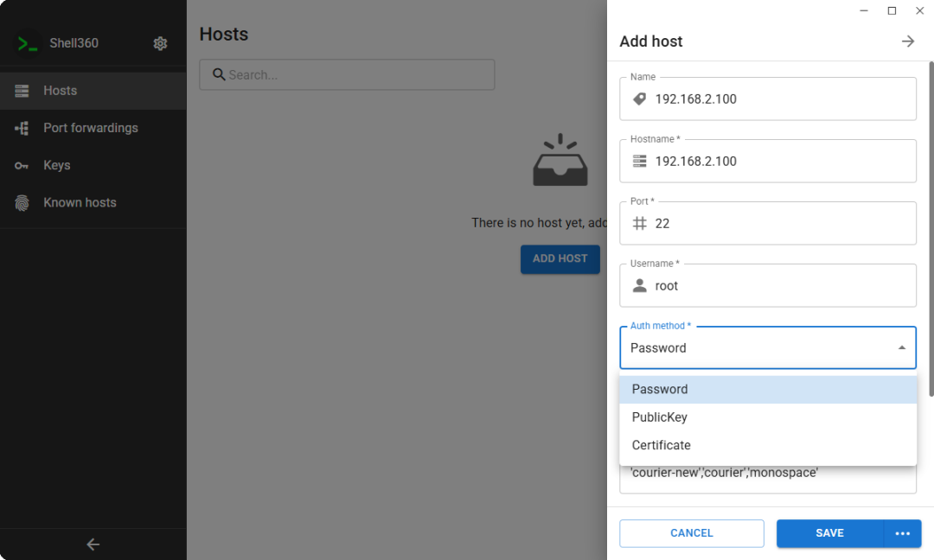Select Password from auth method list

[x=660, y=390]
